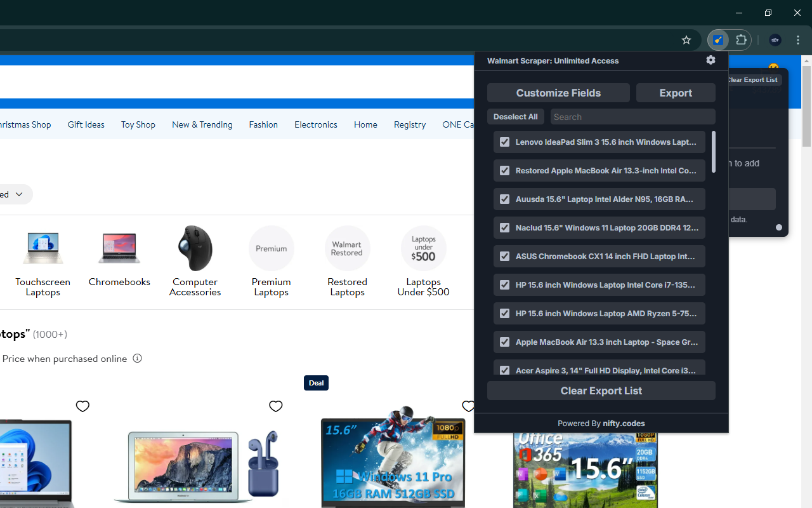Uncheck the Lenovo IdeaPad Slim 3 item
The width and height of the screenshot is (812, 508).
coord(504,142)
